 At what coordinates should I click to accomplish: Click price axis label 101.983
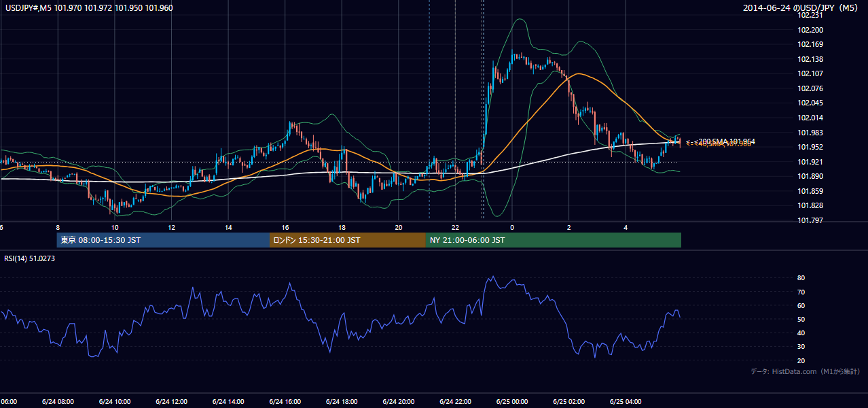(x=812, y=133)
